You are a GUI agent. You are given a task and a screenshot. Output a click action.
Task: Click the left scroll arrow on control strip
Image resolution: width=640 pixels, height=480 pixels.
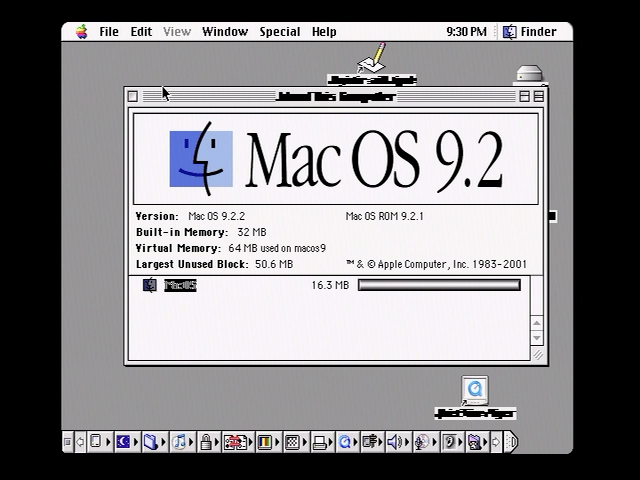click(80, 442)
